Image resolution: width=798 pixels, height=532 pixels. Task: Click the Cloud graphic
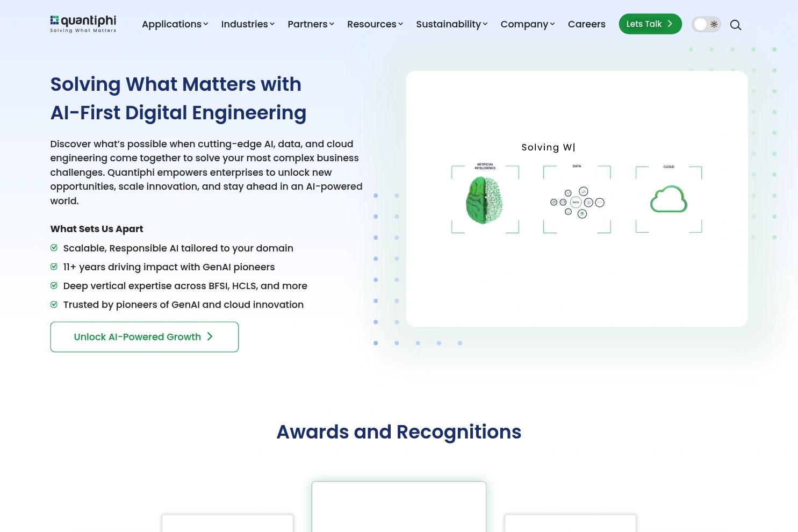tap(669, 199)
